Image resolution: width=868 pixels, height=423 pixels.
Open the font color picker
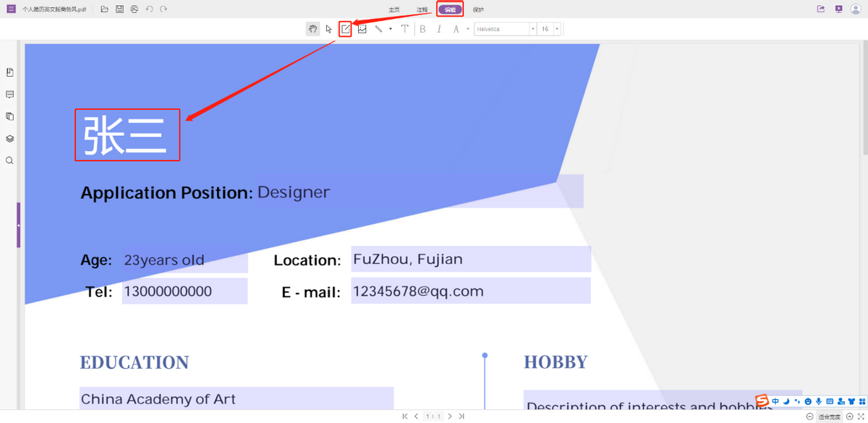coord(456,29)
